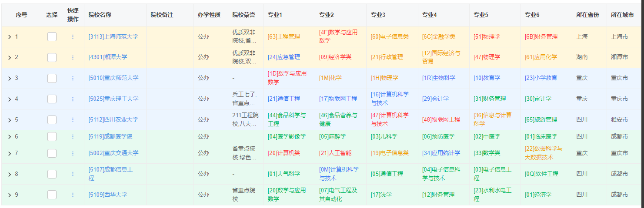This screenshot has width=644, height=208.
Task: Select major [0Q]软件工程
Action: 542,174
